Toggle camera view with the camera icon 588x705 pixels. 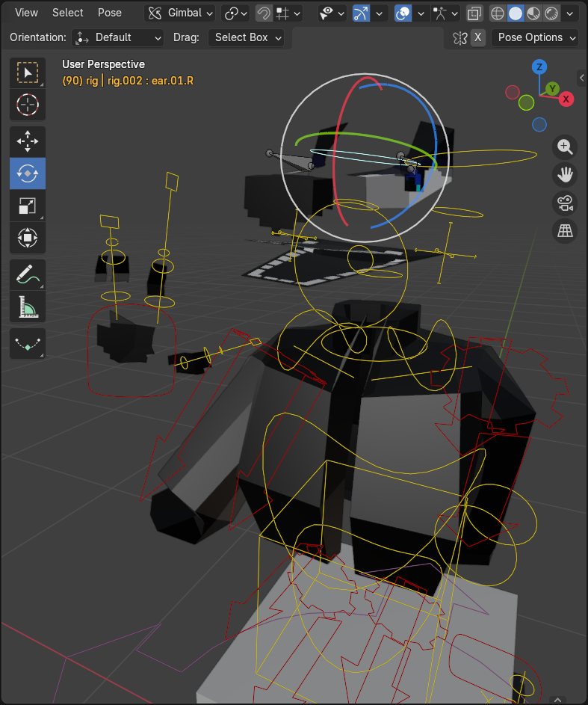pyautogui.click(x=565, y=203)
